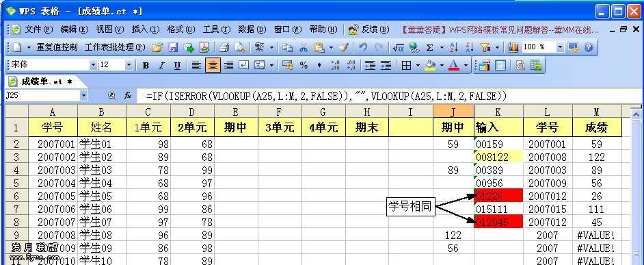Undo the last action
The image size is (644, 265).
point(363,47)
